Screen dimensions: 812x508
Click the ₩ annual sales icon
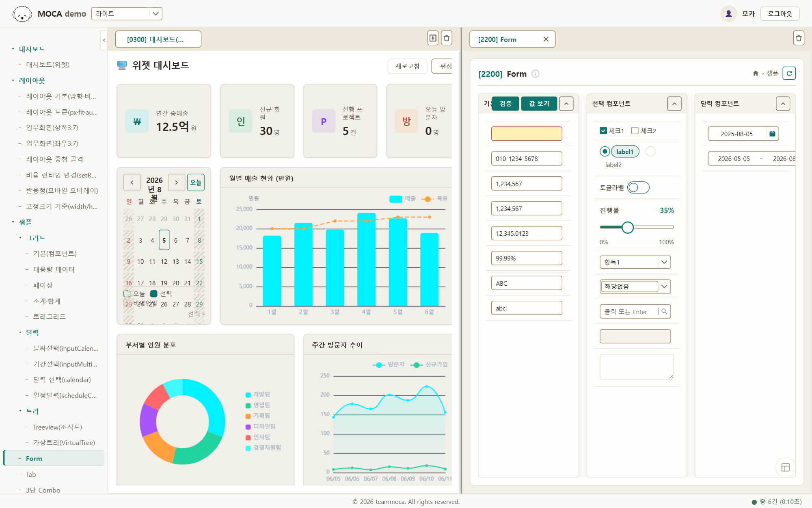[137, 121]
